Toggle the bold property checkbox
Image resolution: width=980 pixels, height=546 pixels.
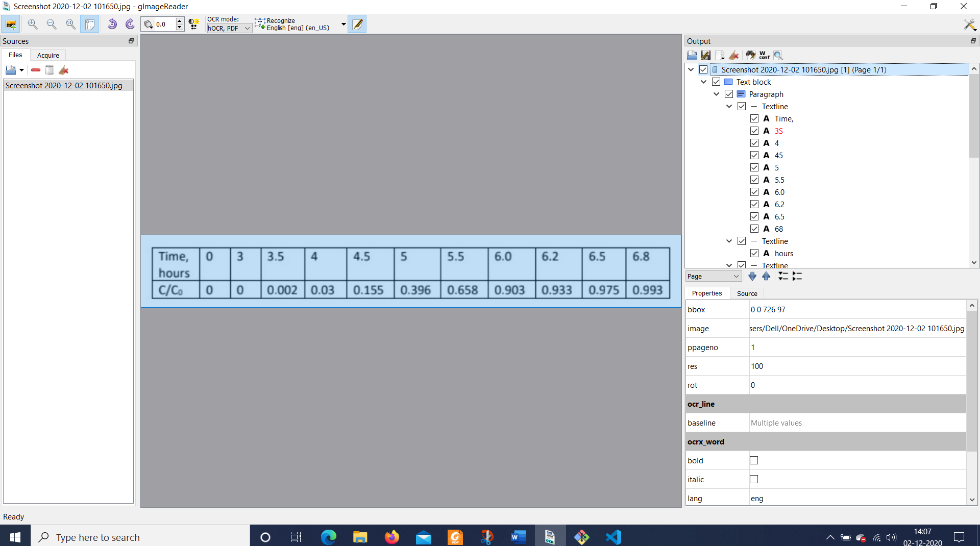click(754, 460)
